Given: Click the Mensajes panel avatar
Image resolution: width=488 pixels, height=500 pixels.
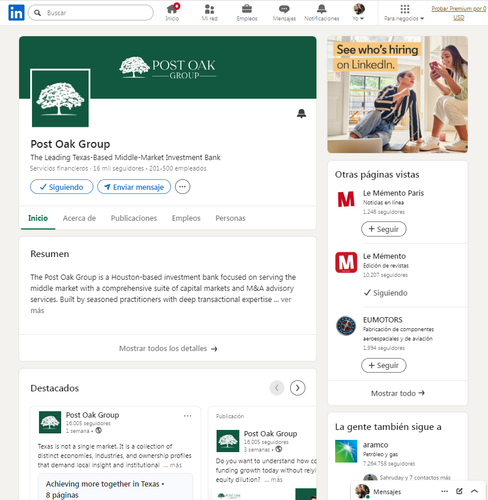Looking at the screenshot, I should tap(362, 491).
